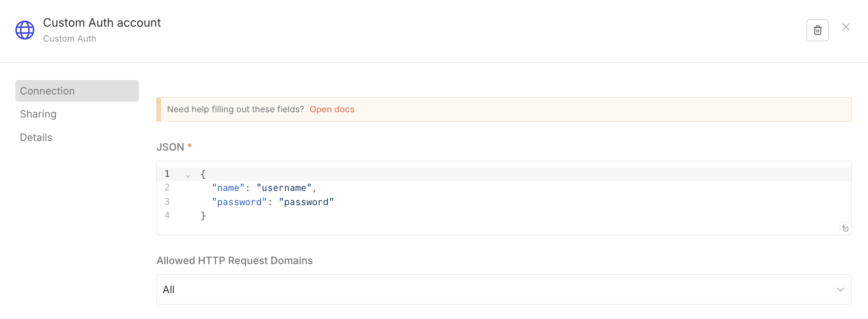The height and width of the screenshot is (319, 868).
Task: Click the blue globe Custom Auth icon
Action: pos(25,30)
